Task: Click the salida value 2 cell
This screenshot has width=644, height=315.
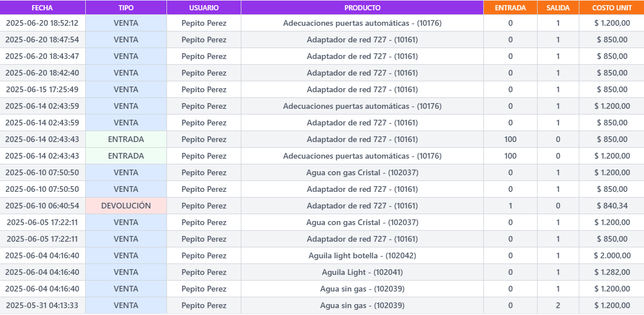Action: [x=558, y=305]
